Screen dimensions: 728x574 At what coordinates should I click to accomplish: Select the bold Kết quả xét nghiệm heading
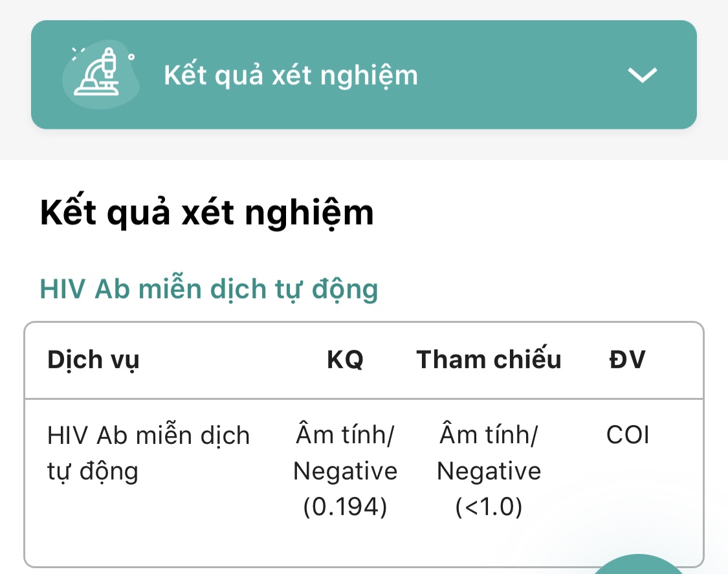pyautogui.click(x=207, y=212)
